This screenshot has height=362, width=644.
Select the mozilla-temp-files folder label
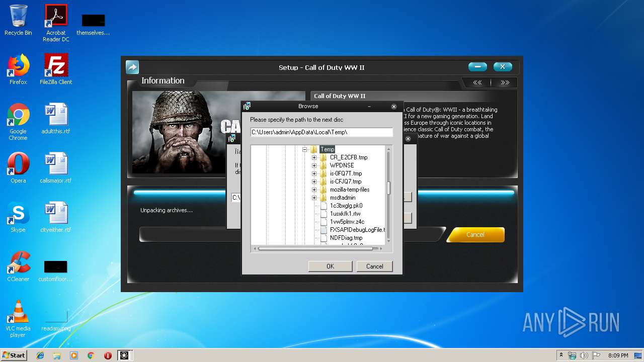coord(350,190)
